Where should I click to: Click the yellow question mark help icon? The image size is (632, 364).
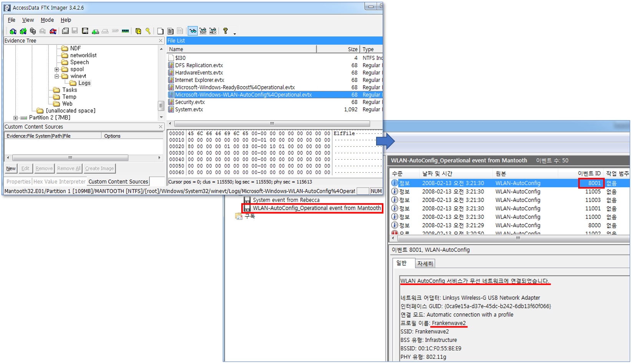[x=226, y=31]
